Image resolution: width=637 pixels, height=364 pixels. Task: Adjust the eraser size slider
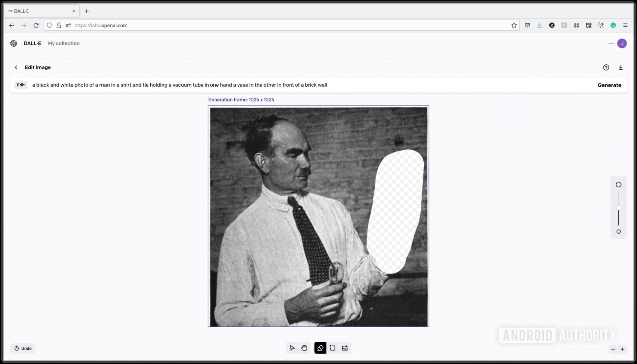(619, 208)
